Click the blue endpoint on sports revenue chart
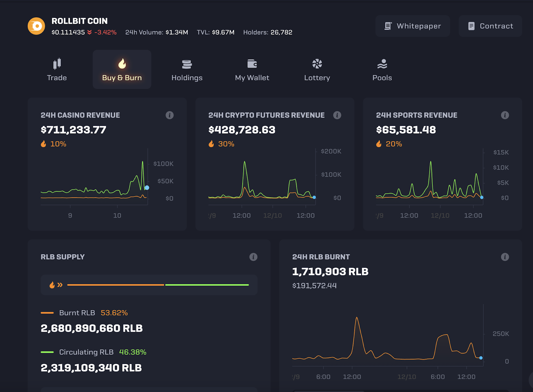The width and height of the screenshot is (533, 392). click(x=482, y=197)
